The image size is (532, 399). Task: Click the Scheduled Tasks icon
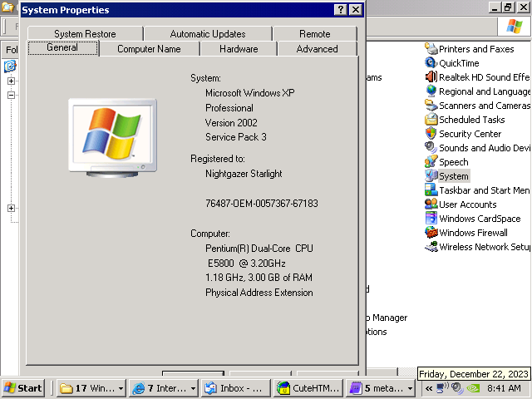(x=431, y=120)
